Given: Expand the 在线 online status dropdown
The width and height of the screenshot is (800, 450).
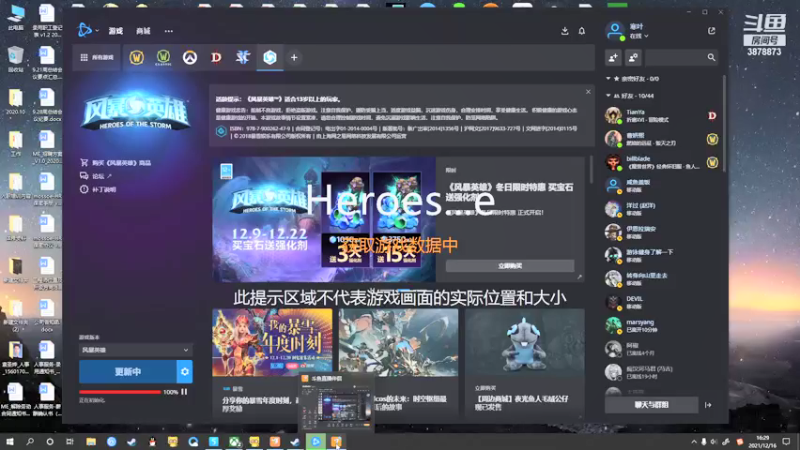Looking at the screenshot, I should point(639,36).
